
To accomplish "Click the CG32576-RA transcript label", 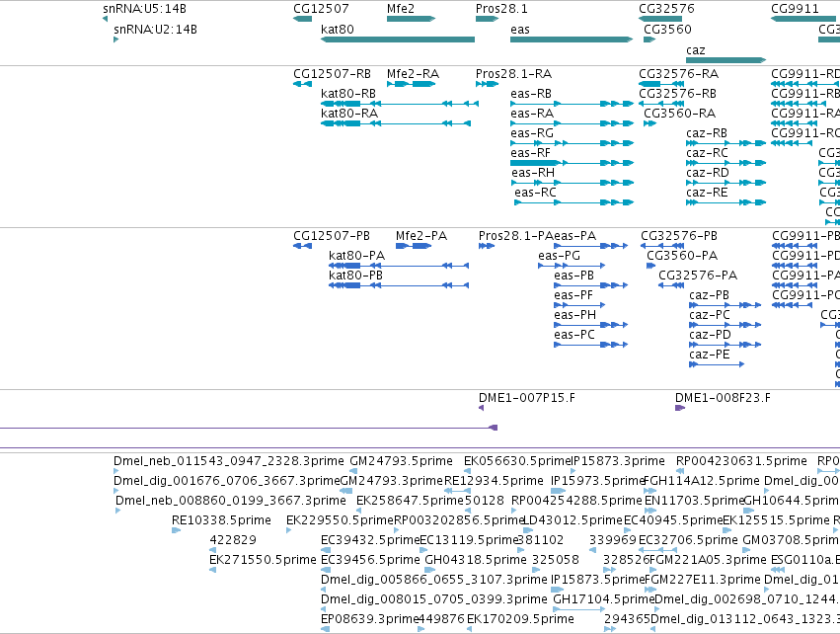I will click(x=679, y=73).
